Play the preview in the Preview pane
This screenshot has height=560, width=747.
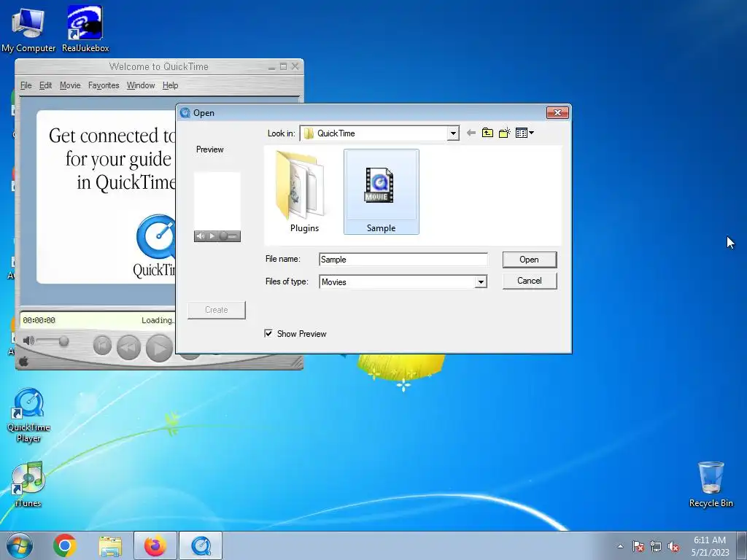point(212,236)
